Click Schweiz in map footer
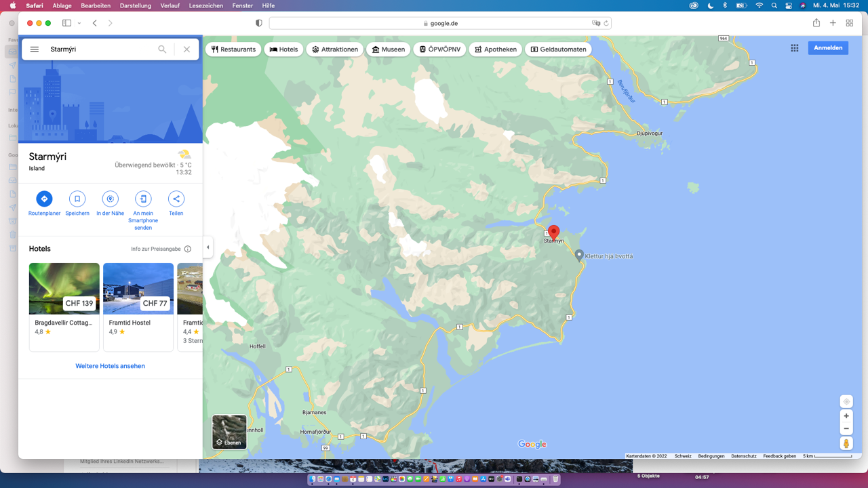Viewport: 868px width, 488px height. [x=683, y=456]
